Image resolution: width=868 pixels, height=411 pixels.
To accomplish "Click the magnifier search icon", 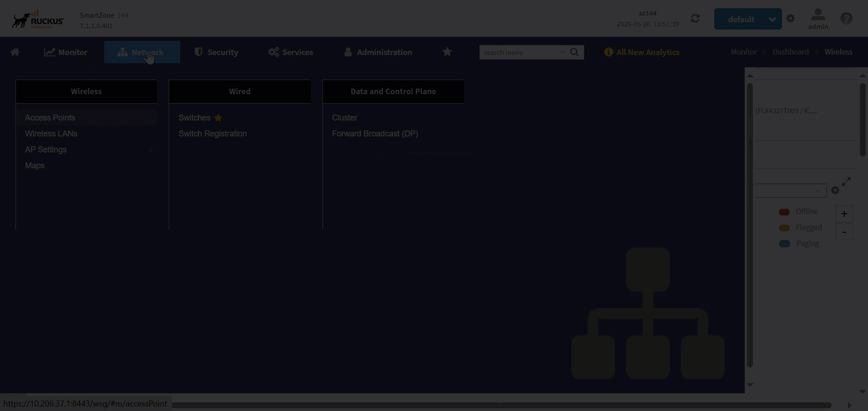I will tap(575, 52).
